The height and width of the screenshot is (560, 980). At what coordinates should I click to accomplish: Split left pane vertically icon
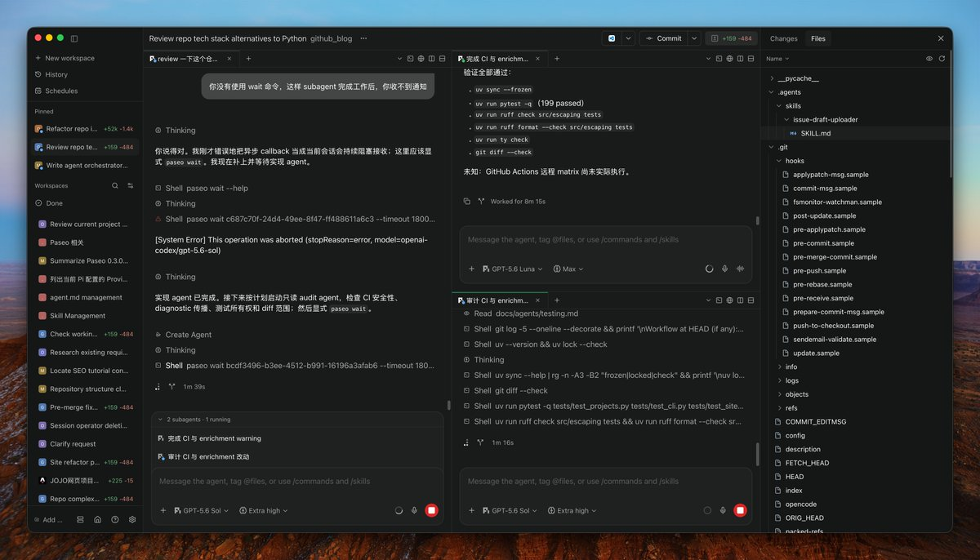(431, 59)
